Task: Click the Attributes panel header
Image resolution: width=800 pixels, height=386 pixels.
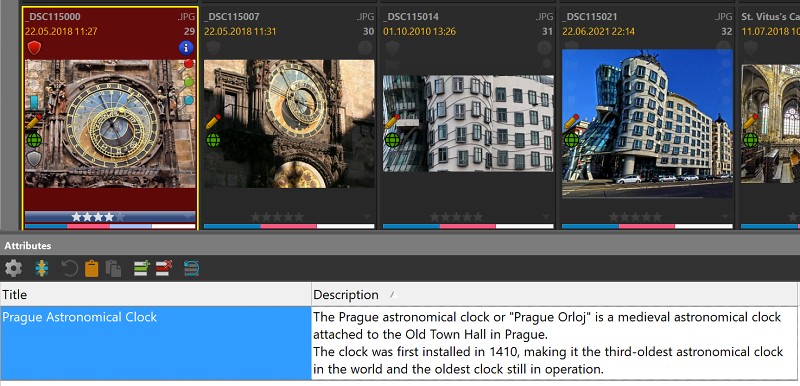Action: coord(400,245)
